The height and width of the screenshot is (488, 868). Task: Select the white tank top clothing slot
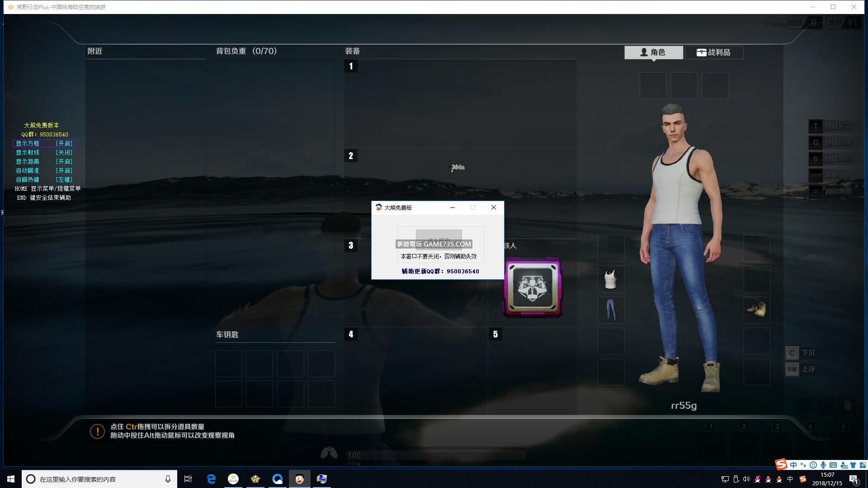click(611, 279)
